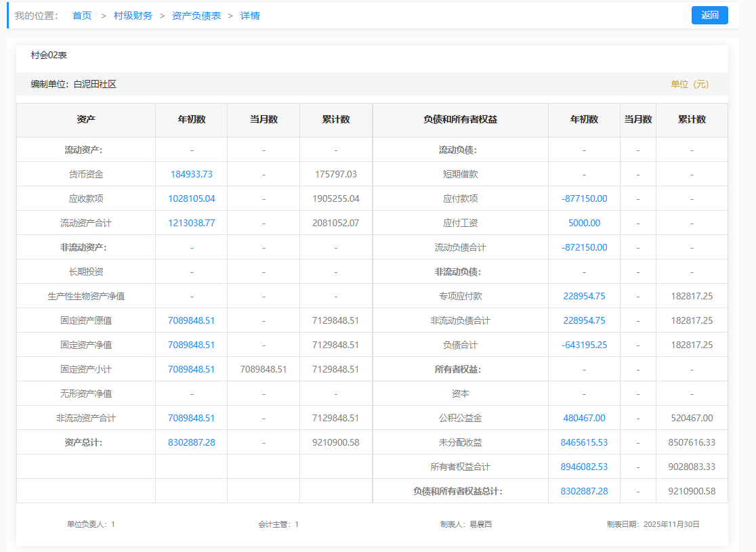Navigate to 资产负债表 breadcrumb link
This screenshot has width=756, height=552.
point(196,16)
